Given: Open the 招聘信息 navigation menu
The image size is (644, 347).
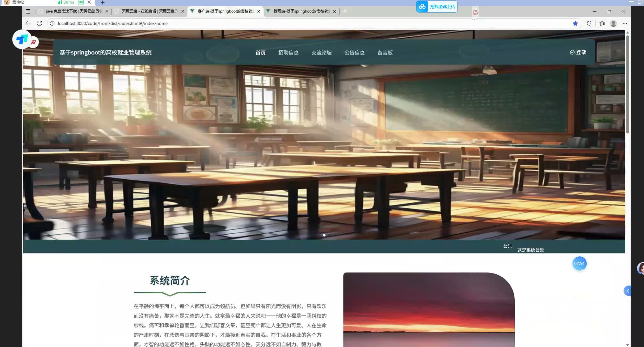Looking at the screenshot, I should [288, 52].
